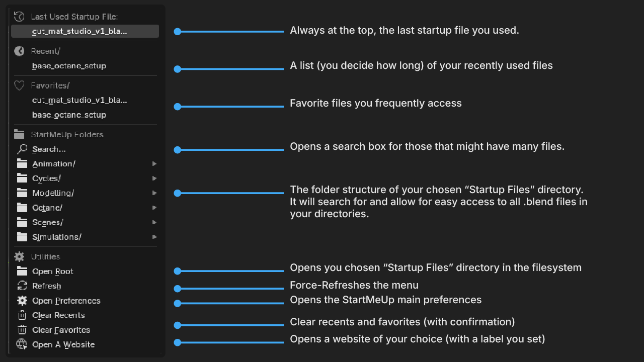Click the trash icon beside Clear Recents

tap(22, 315)
